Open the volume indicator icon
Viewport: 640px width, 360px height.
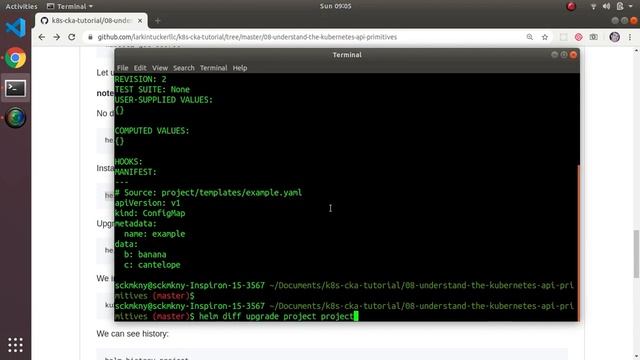tap(607, 6)
